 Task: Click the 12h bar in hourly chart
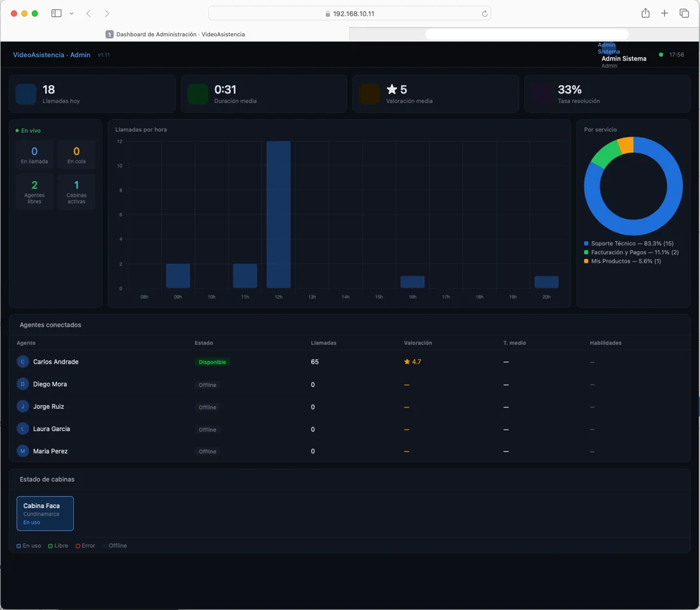(x=279, y=215)
